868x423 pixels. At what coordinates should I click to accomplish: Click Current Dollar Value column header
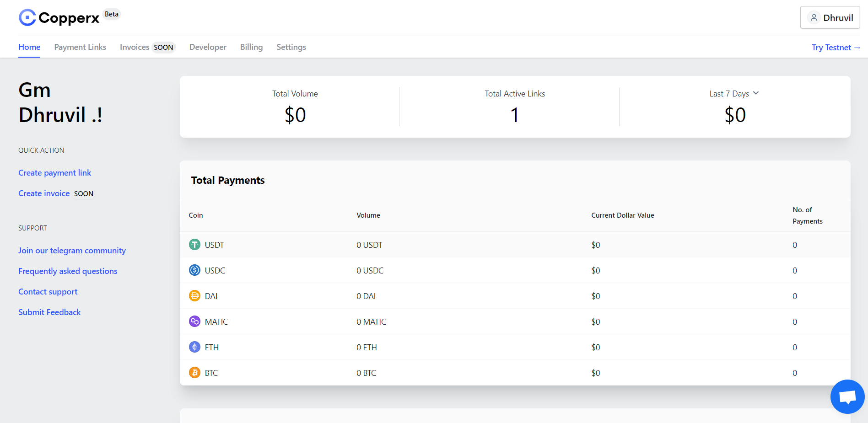coord(623,215)
